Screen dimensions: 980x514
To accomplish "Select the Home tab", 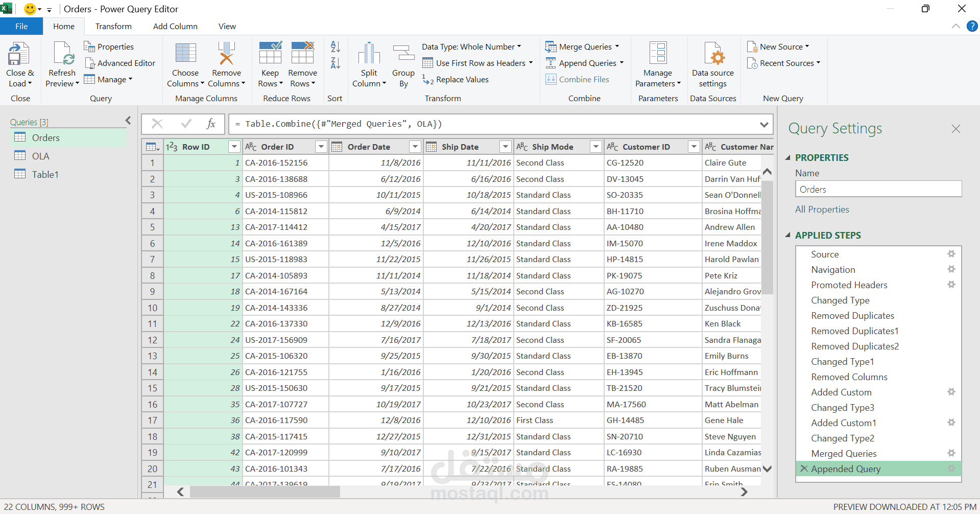I will (64, 26).
